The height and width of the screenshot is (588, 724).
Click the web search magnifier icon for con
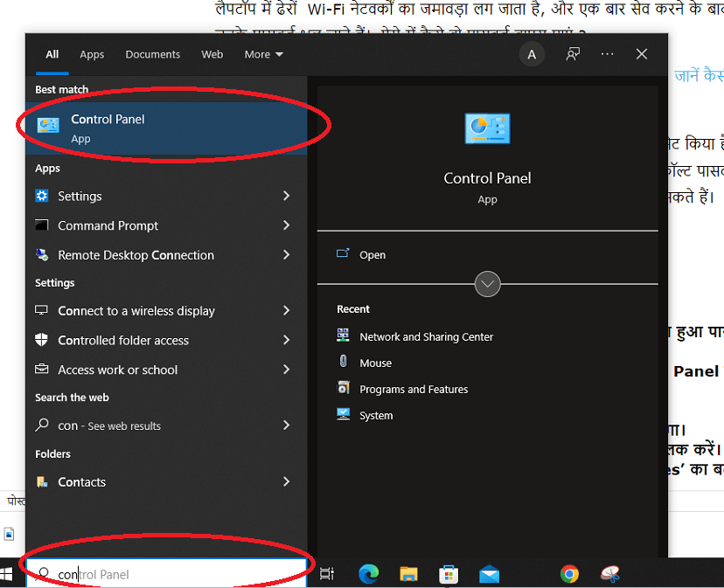tap(42, 425)
